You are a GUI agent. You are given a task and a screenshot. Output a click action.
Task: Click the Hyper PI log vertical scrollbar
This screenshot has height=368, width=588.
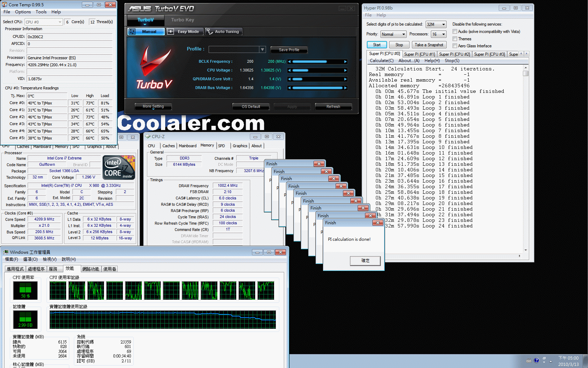[525, 159]
